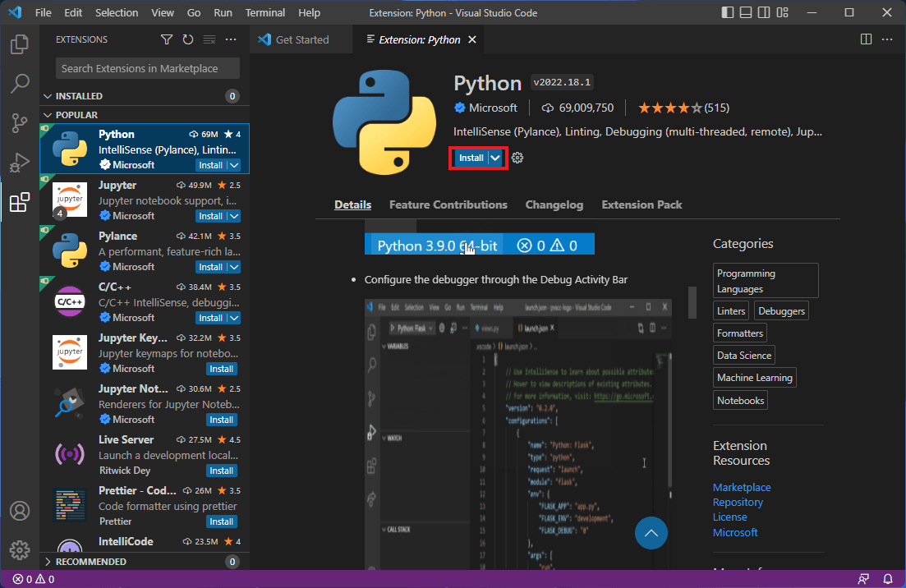This screenshot has height=588, width=906.
Task: Open notifications bell in status bar
Action: (888, 579)
